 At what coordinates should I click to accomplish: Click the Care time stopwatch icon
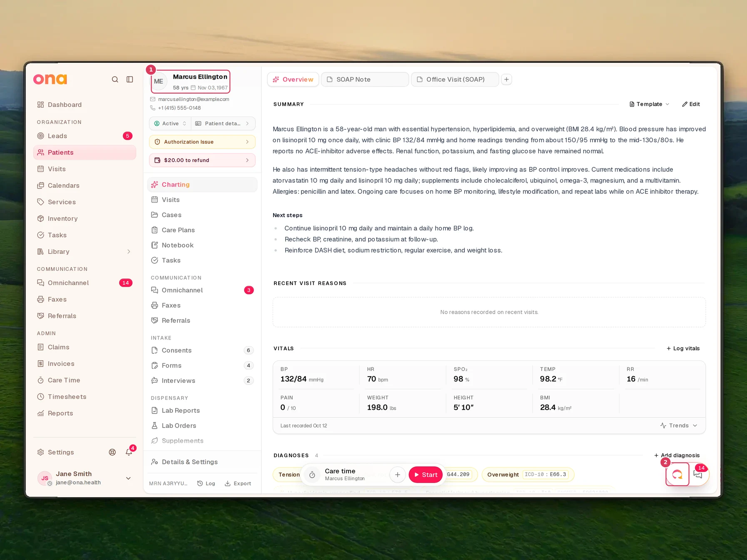[x=312, y=475]
